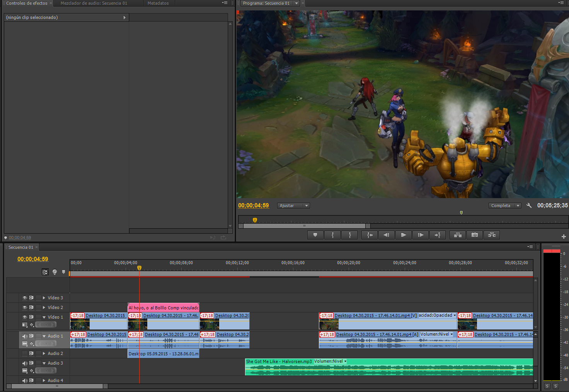Screen dimensions: 569x392
Task: Select the pink Al hoyo Comp clip
Action: (164, 307)
